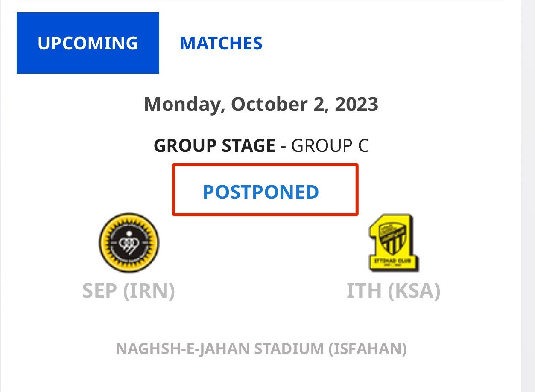Viewport: 535px width, 392px height.
Task: Click the year 2023 in date heading
Action: click(357, 105)
